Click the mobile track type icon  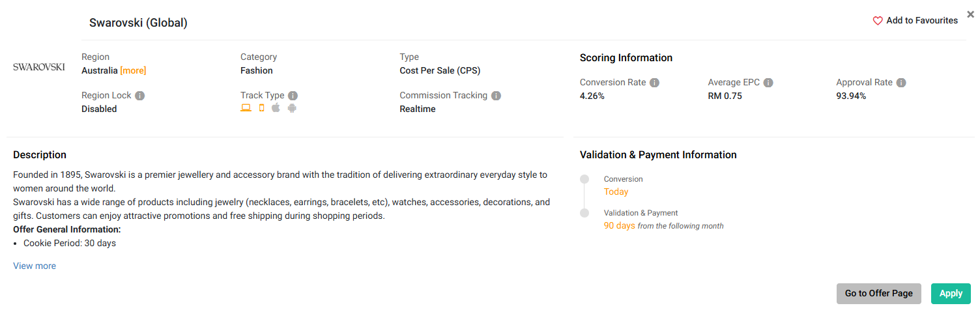click(261, 108)
